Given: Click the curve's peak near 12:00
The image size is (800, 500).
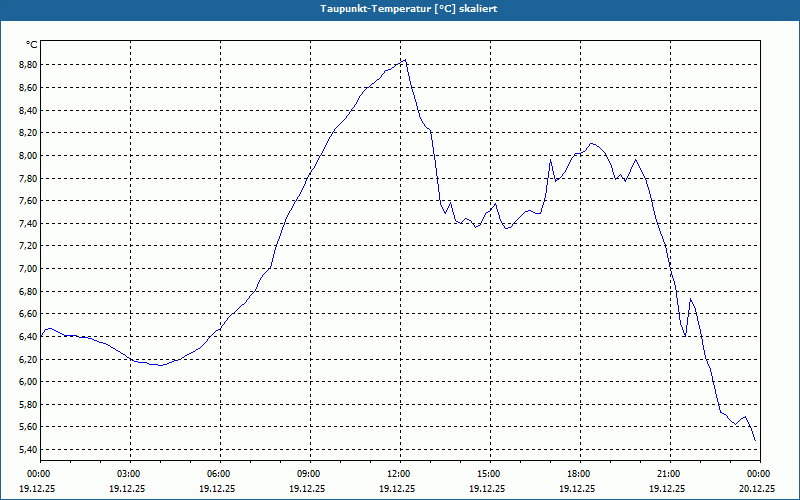Looking at the screenshot, I should [x=405, y=60].
